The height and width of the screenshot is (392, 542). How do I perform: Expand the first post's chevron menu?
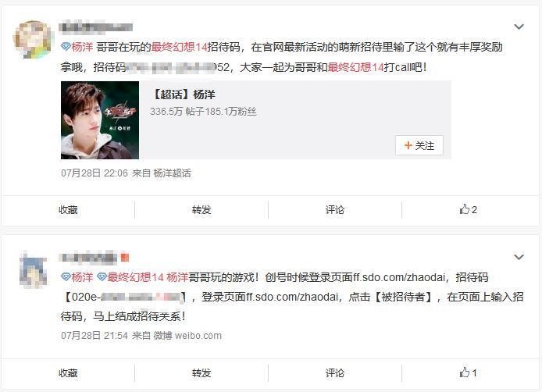519,27
